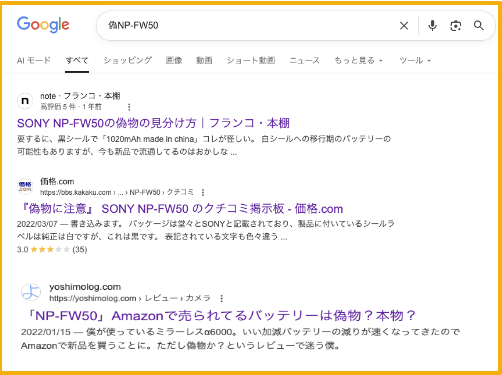Viewport: 502px width, 375px height.
Task: Open the yoshimolog.com favicon of the third result
Action: [x=31, y=292]
